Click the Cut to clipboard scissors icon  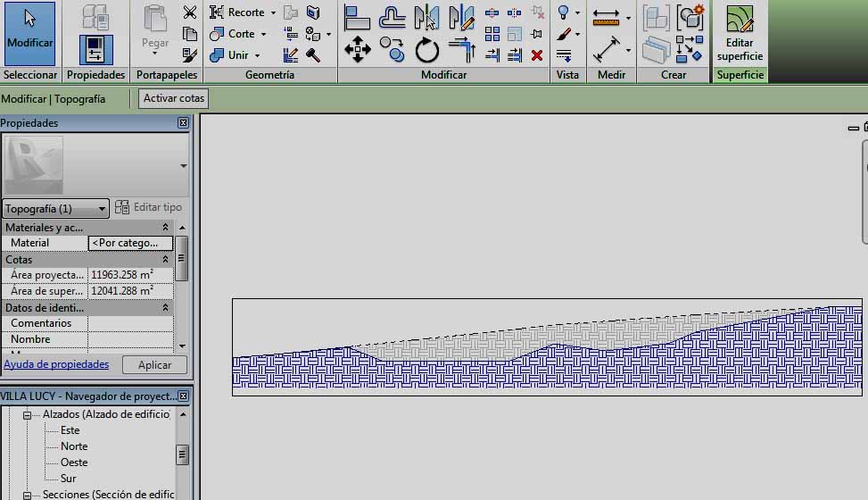click(x=190, y=12)
